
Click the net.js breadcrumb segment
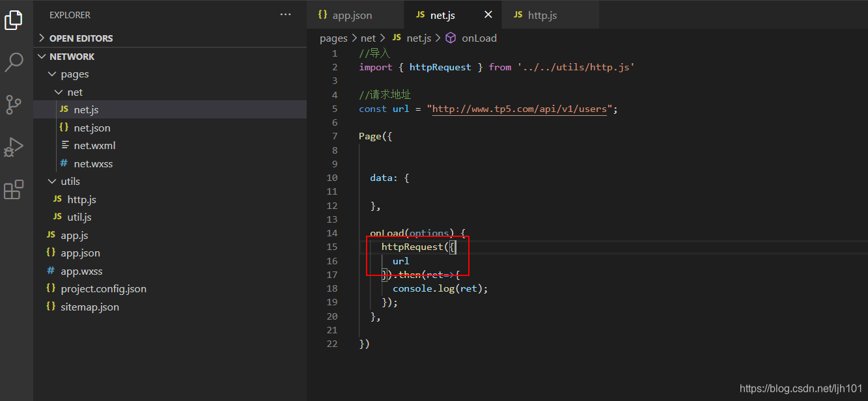coord(412,38)
